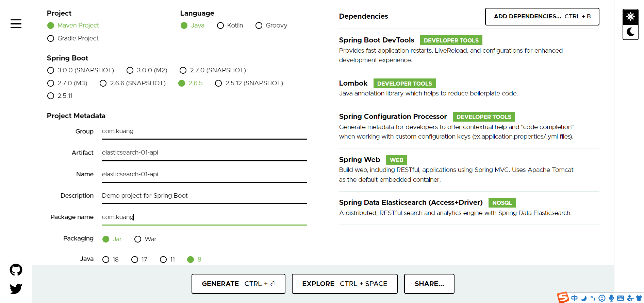The width and height of the screenshot is (644, 303).
Task: Click the Spring Boot DevTools dependency
Action: tap(469, 50)
